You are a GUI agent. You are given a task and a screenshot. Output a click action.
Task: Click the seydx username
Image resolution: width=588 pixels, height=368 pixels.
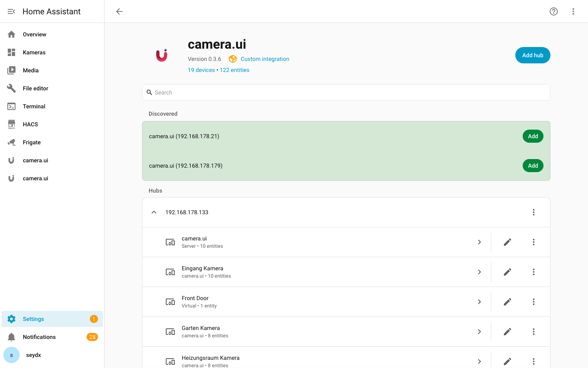pos(33,355)
